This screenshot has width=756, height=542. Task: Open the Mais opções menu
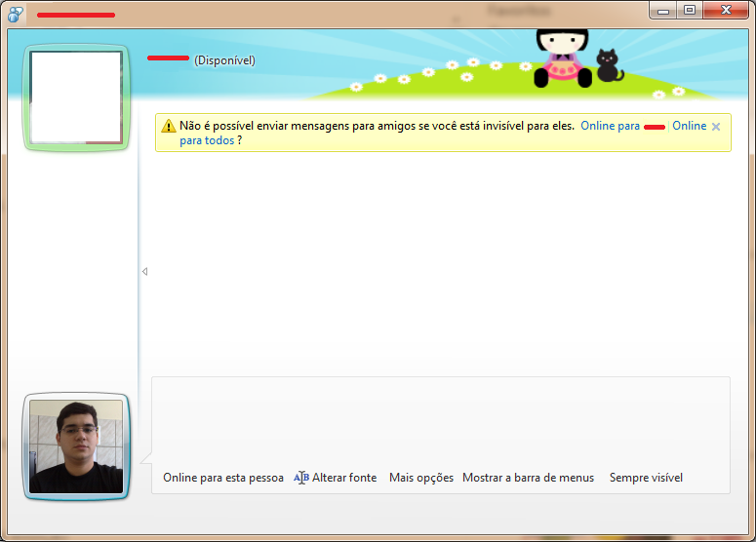(x=420, y=478)
